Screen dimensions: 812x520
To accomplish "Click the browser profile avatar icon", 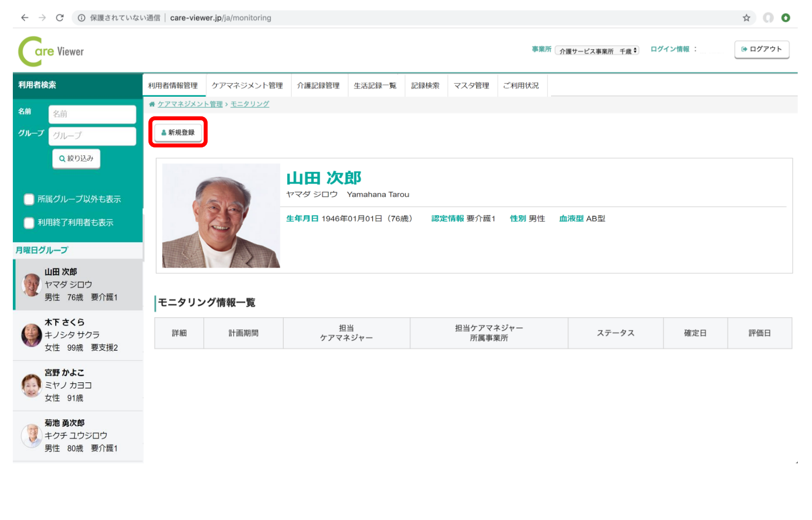I will pyautogui.click(x=768, y=18).
